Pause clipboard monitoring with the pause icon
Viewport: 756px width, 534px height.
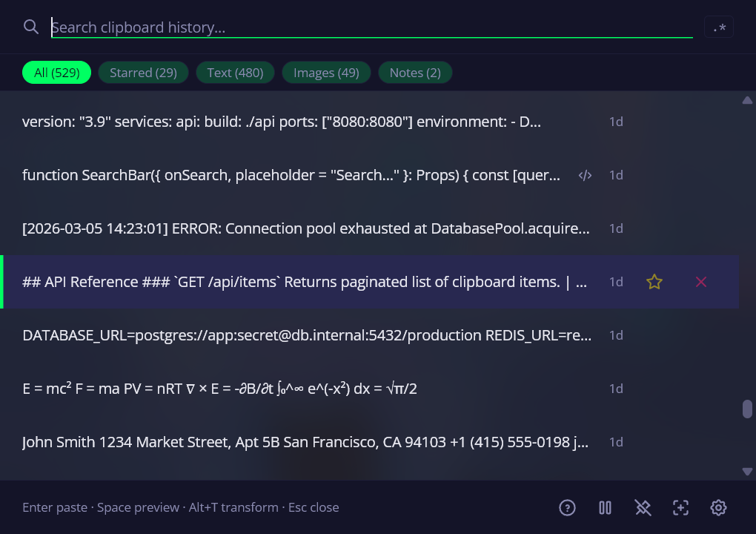coord(605,507)
